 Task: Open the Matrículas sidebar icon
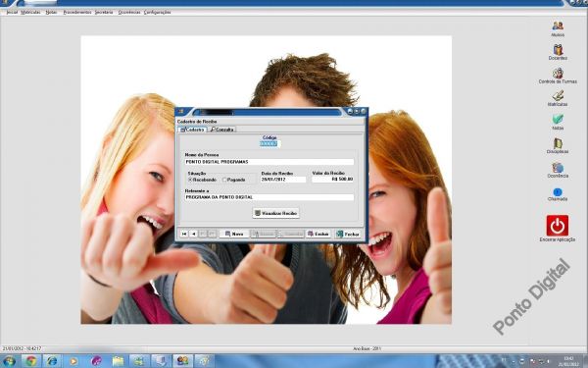558,96
